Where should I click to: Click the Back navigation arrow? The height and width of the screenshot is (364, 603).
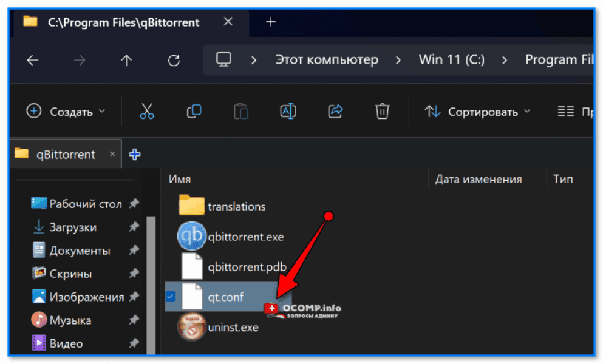[32, 60]
